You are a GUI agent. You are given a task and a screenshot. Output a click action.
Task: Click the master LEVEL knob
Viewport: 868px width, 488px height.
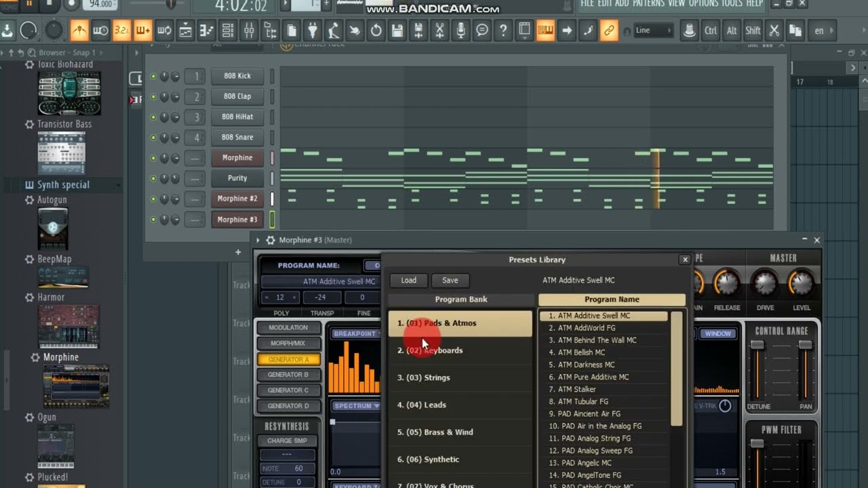(x=801, y=283)
